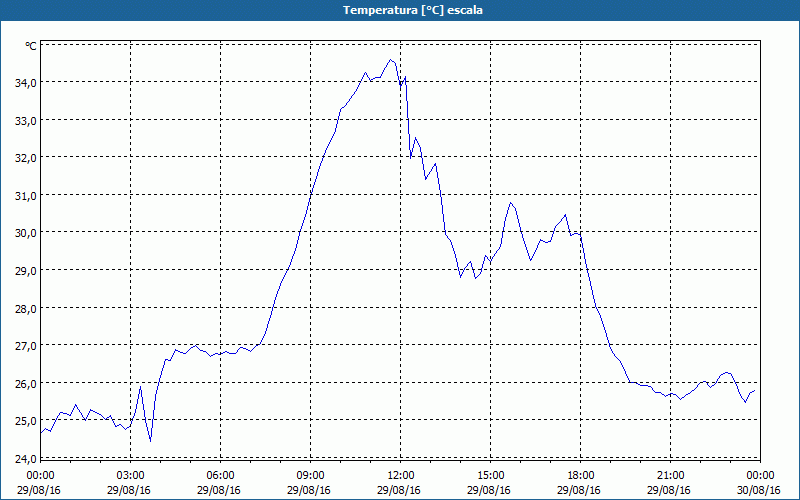Click the 21:00 time axis label
This screenshot has height=500, width=800.
point(670,476)
